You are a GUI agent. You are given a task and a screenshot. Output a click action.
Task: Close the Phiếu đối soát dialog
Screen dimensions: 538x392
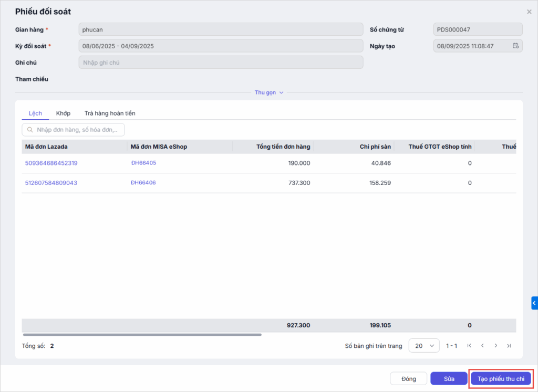click(x=529, y=12)
